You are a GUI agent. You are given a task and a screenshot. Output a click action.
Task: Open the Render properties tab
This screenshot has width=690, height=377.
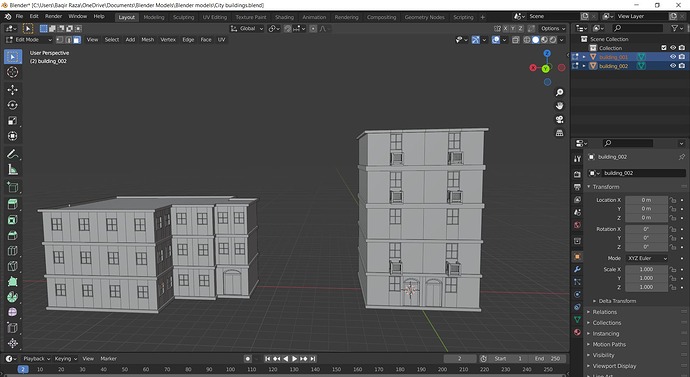pos(577,174)
